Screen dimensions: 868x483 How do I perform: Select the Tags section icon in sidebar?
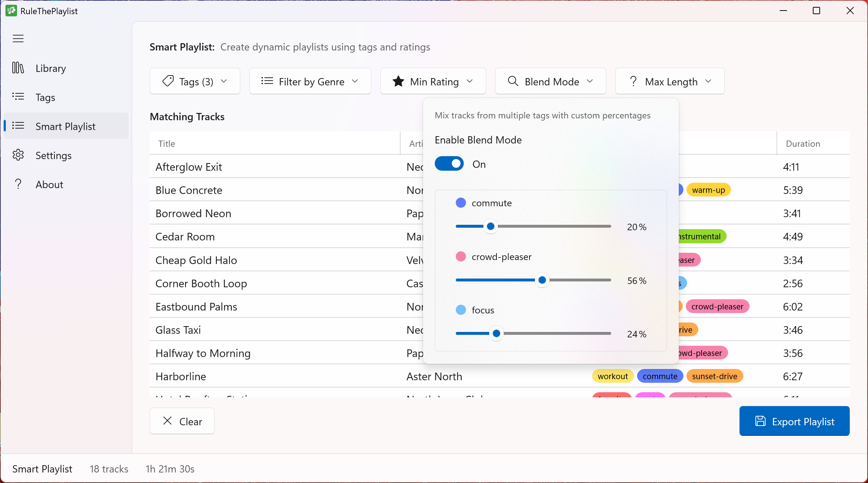click(18, 97)
